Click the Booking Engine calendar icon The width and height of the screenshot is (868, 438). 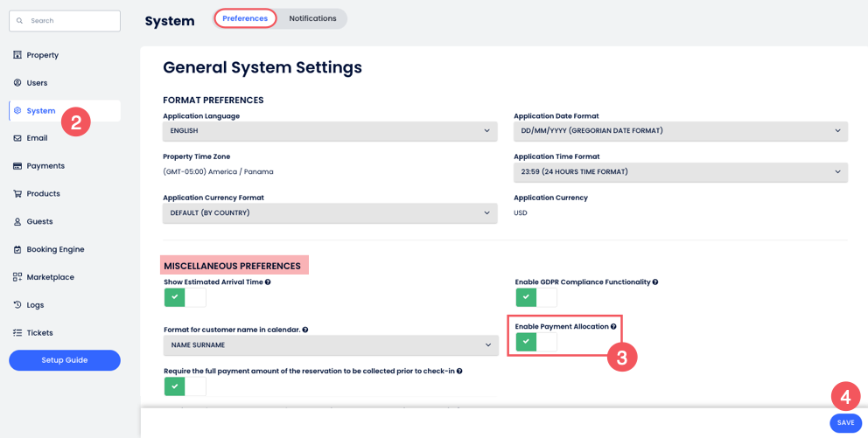click(17, 249)
